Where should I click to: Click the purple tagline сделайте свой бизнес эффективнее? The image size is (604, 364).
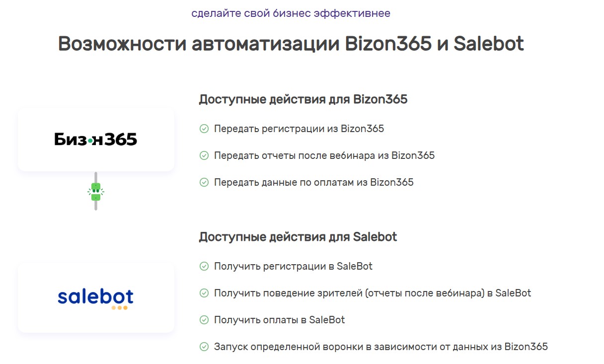[291, 13]
